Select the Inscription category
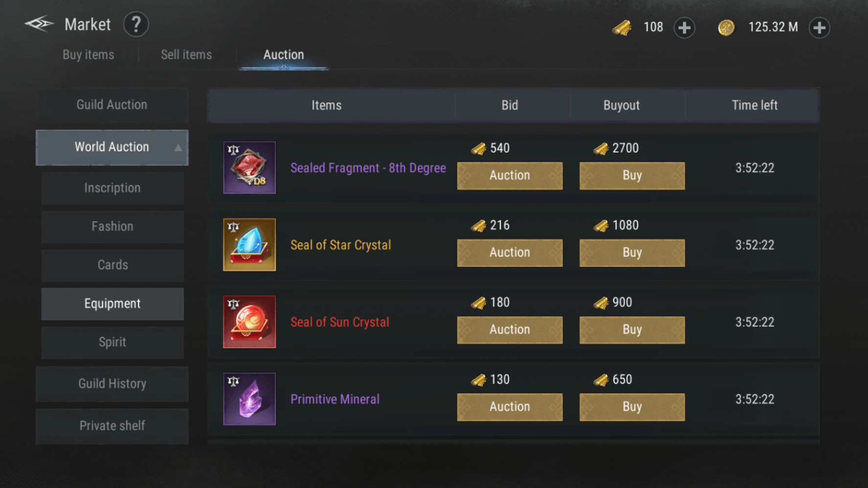Screen dimensions: 868x488 coord(113,188)
